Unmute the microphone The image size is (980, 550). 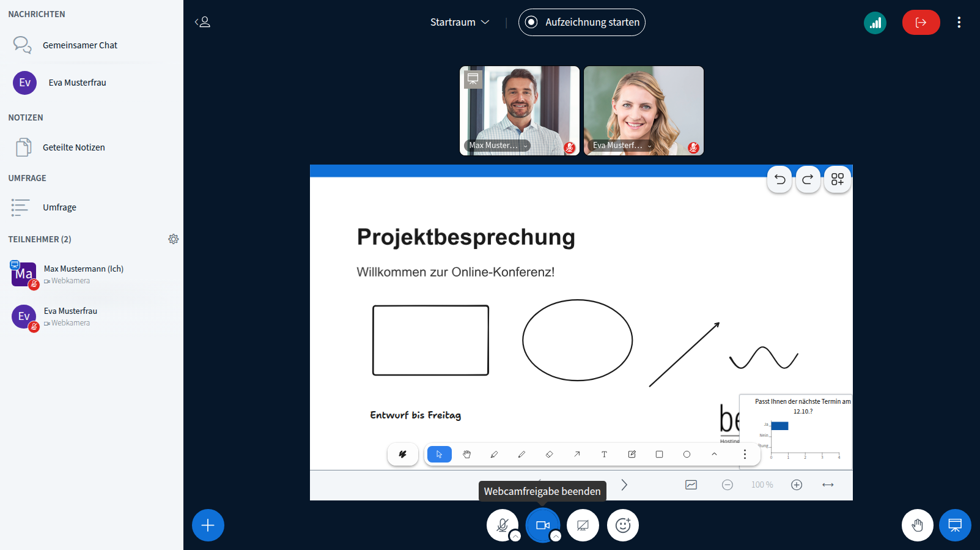point(503,526)
